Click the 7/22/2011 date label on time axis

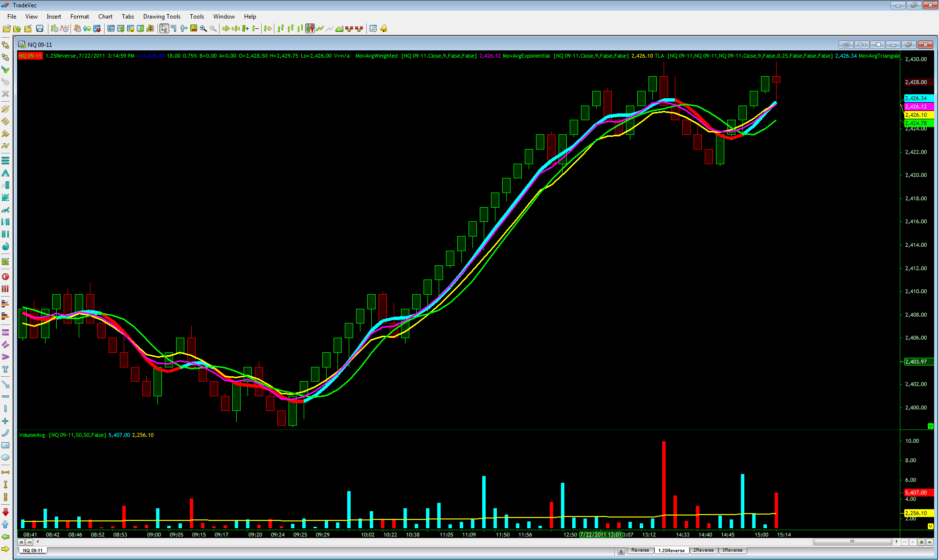tap(601, 535)
